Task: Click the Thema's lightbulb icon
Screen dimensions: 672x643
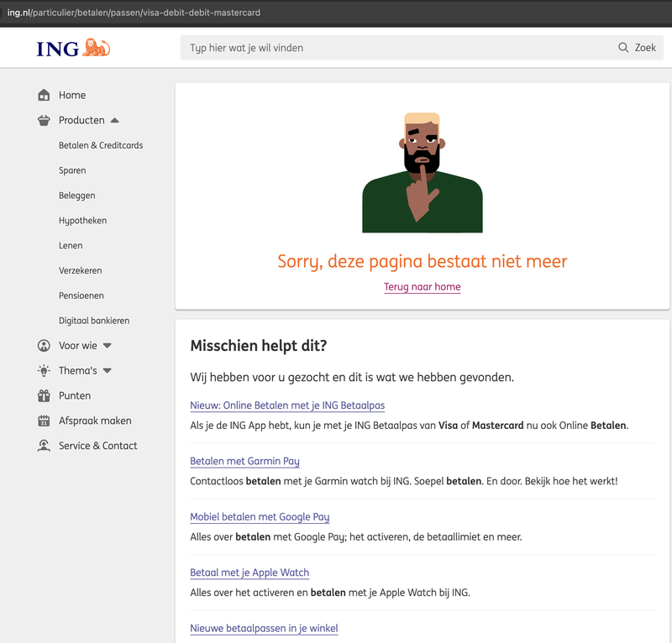Action: tap(44, 370)
